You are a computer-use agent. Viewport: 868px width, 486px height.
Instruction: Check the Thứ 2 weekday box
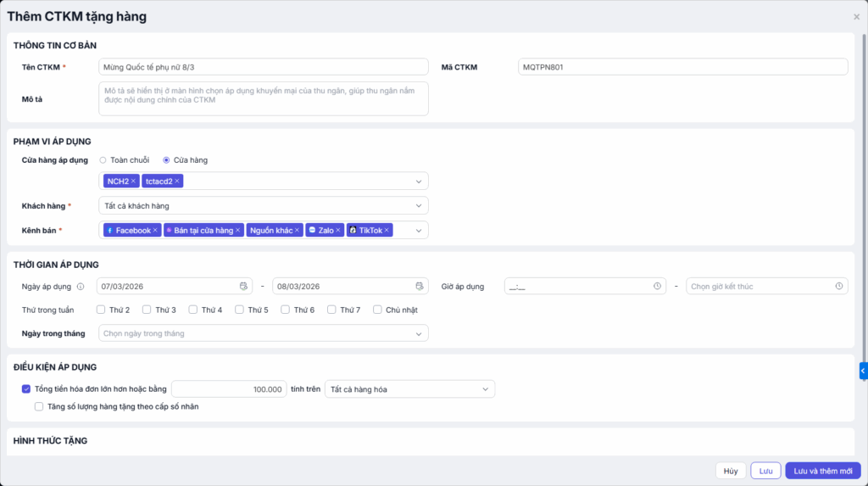click(x=101, y=310)
